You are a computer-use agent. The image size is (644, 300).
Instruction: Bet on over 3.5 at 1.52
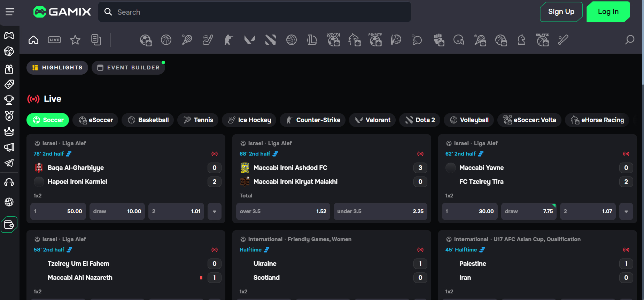[283, 211]
